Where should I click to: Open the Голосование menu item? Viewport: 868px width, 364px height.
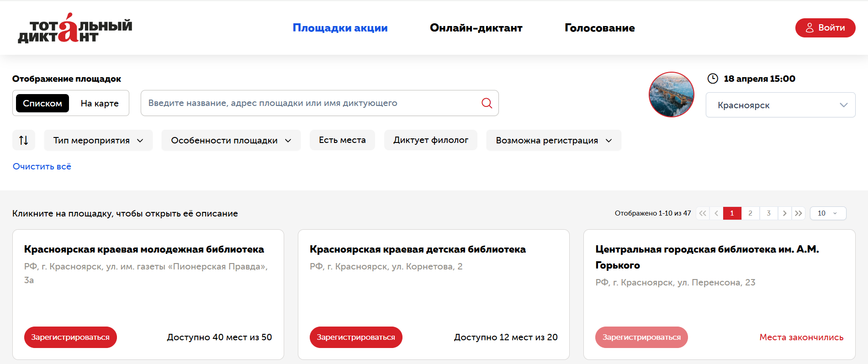pyautogui.click(x=599, y=28)
